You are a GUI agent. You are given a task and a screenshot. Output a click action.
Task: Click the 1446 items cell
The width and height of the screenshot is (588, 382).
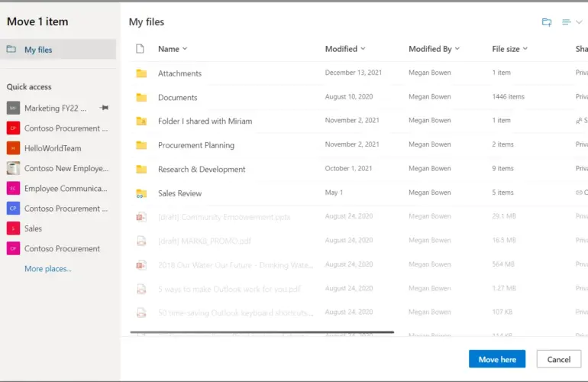pyautogui.click(x=508, y=96)
